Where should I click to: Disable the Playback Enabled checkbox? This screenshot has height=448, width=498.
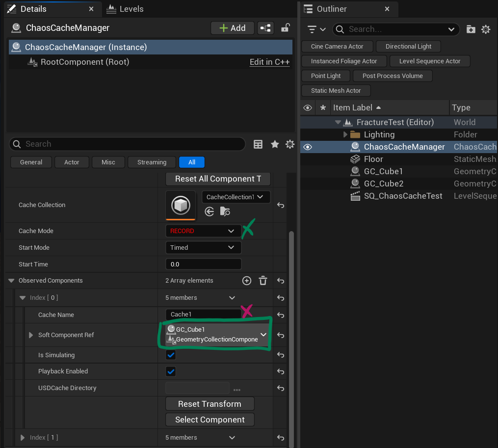tap(171, 371)
